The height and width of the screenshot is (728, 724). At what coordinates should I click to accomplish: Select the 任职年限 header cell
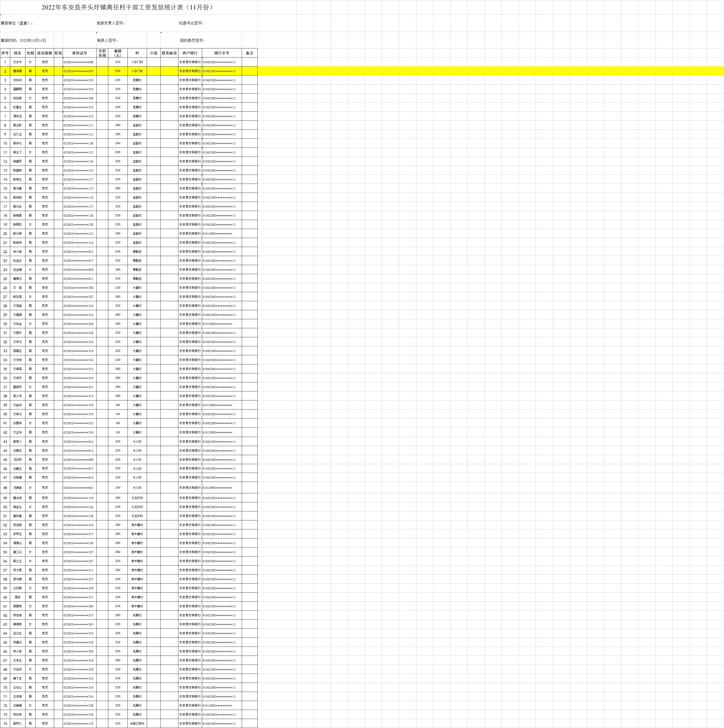coord(102,53)
